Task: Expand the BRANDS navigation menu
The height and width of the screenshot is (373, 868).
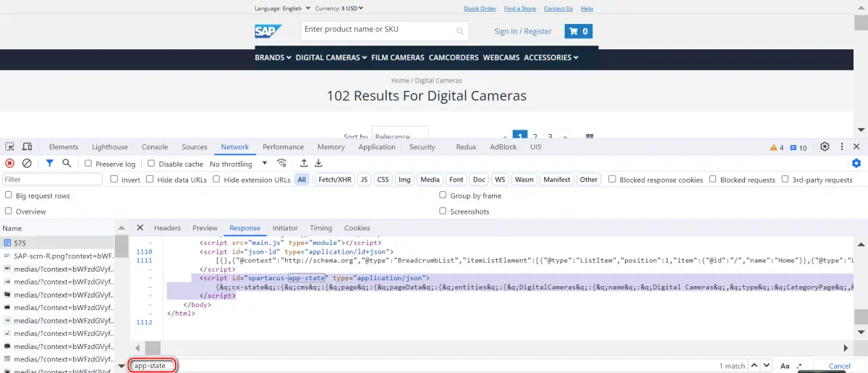Action: (x=273, y=57)
